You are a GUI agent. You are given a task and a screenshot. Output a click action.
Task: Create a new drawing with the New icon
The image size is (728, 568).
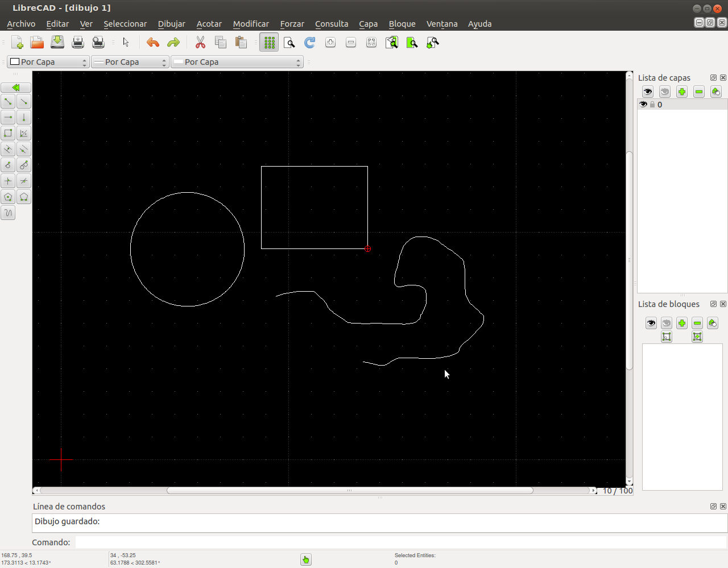click(17, 43)
